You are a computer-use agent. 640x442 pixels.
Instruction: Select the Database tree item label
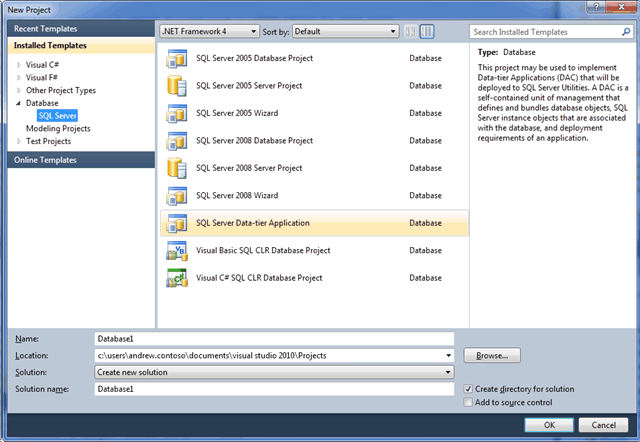point(42,103)
